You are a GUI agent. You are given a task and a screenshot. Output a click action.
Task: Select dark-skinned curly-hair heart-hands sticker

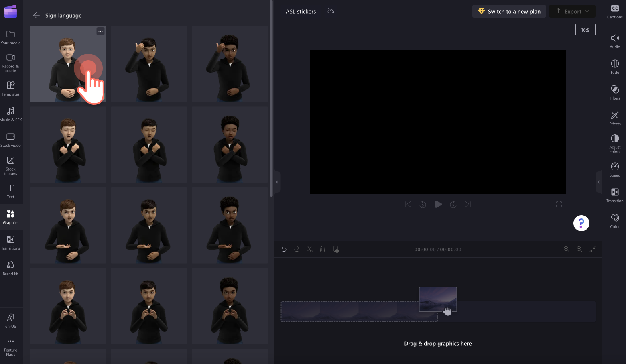click(x=230, y=306)
